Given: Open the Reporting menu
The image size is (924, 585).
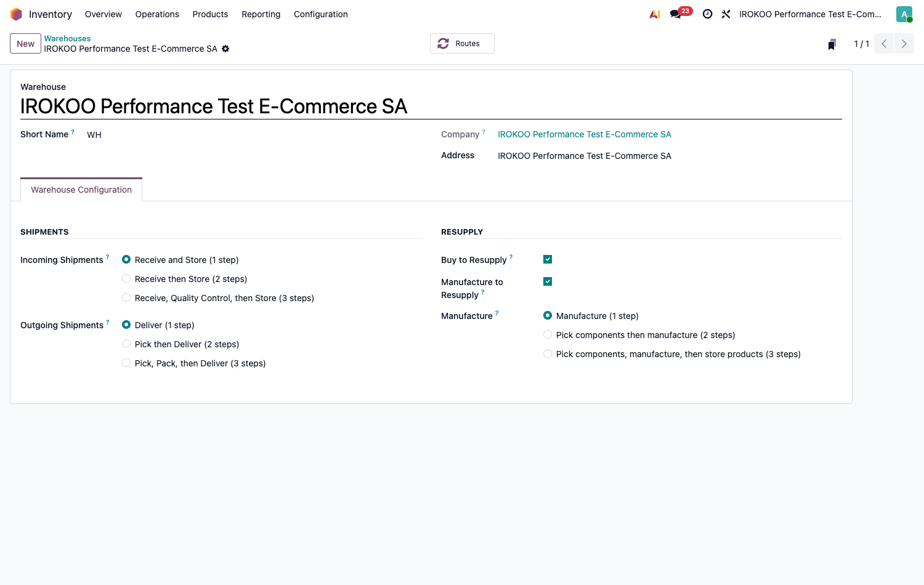Looking at the screenshot, I should tap(261, 14).
